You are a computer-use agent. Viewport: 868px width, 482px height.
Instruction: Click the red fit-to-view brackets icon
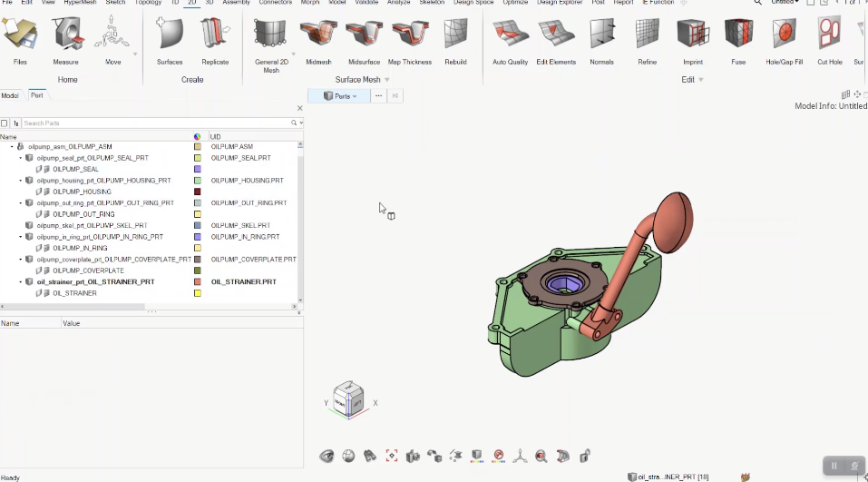(392, 456)
